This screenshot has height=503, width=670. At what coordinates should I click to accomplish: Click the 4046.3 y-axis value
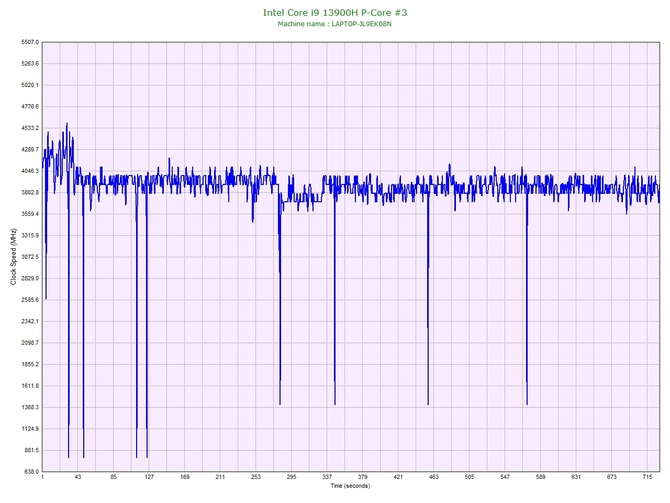point(30,171)
